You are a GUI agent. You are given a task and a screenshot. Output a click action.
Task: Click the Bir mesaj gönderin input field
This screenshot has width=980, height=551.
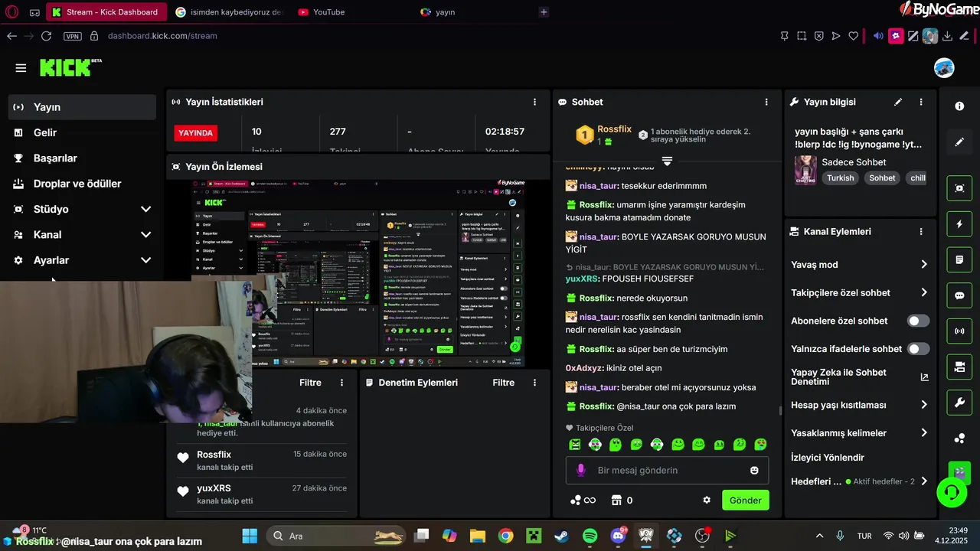(667, 470)
